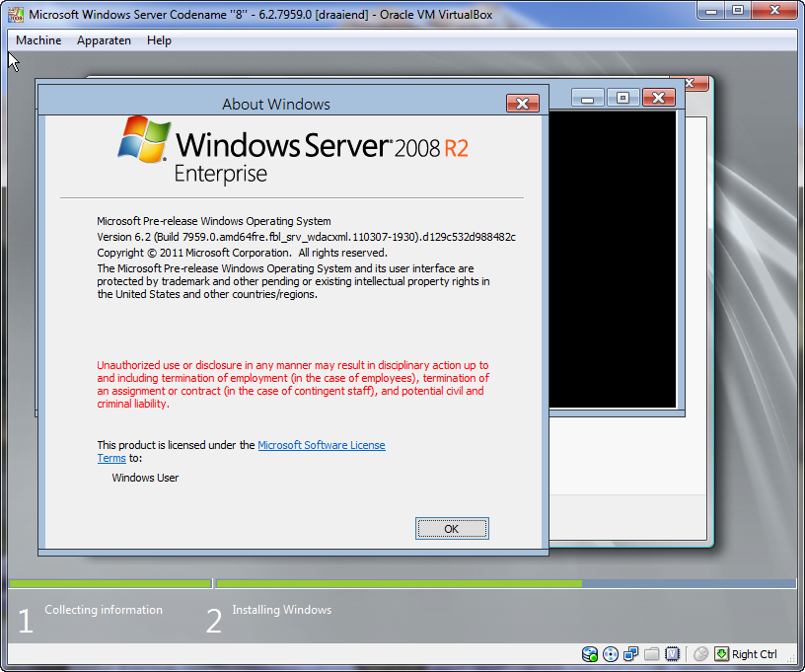This screenshot has width=805, height=672.
Task: Open the Microsoft Software License link
Action: [322, 445]
